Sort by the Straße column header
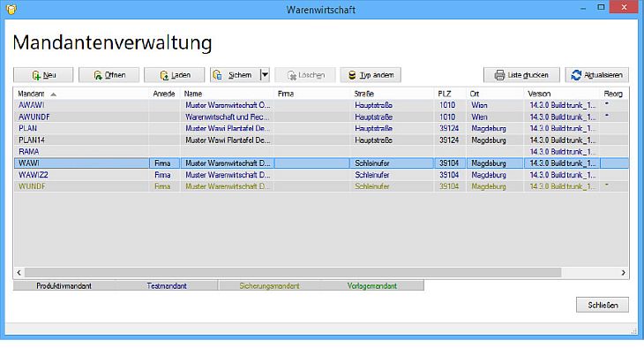Screen dimensions: 644x348 point(363,94)
